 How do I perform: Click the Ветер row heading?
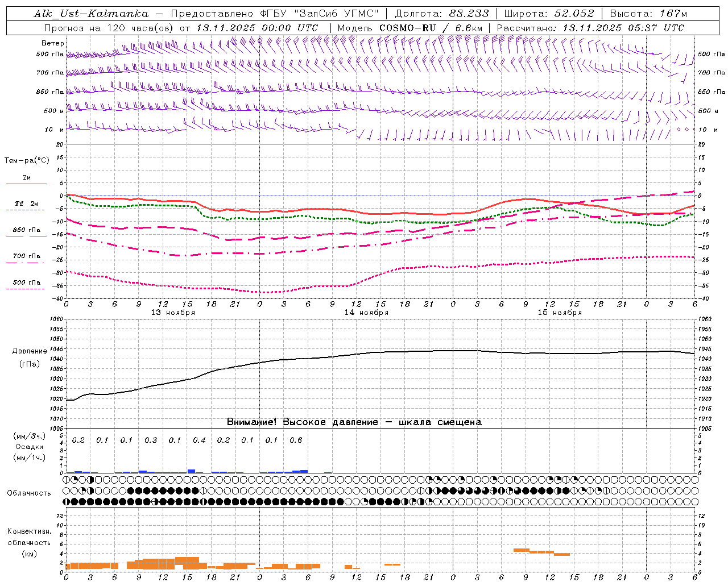(53, 43)
